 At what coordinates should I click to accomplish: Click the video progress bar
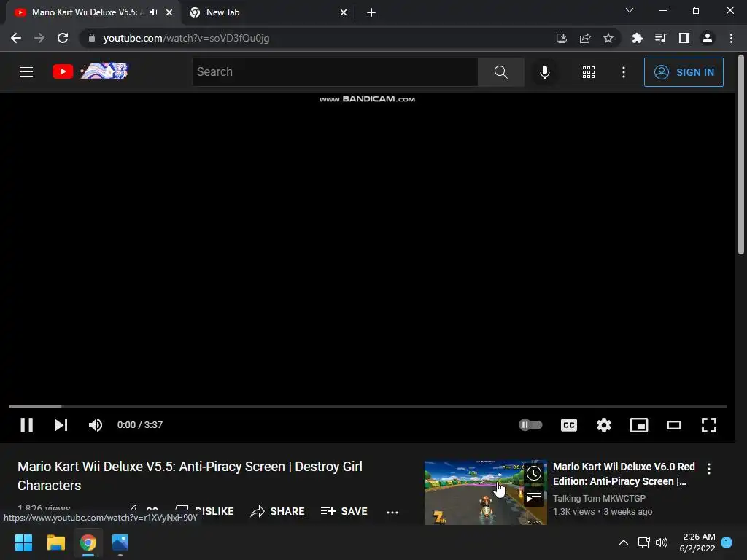pyautogui.click(x=368, y=406)
